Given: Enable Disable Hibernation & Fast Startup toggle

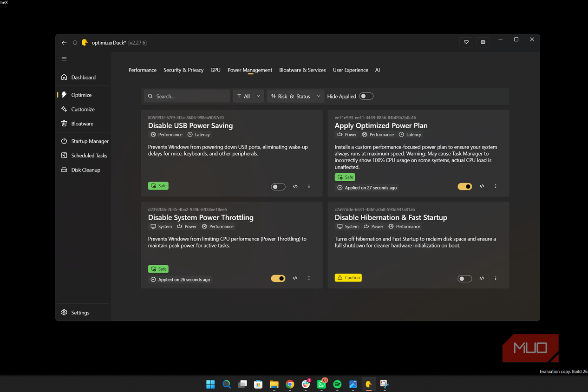Looking at the screenshot, I should pyautogui.click(x=465, y=279).
